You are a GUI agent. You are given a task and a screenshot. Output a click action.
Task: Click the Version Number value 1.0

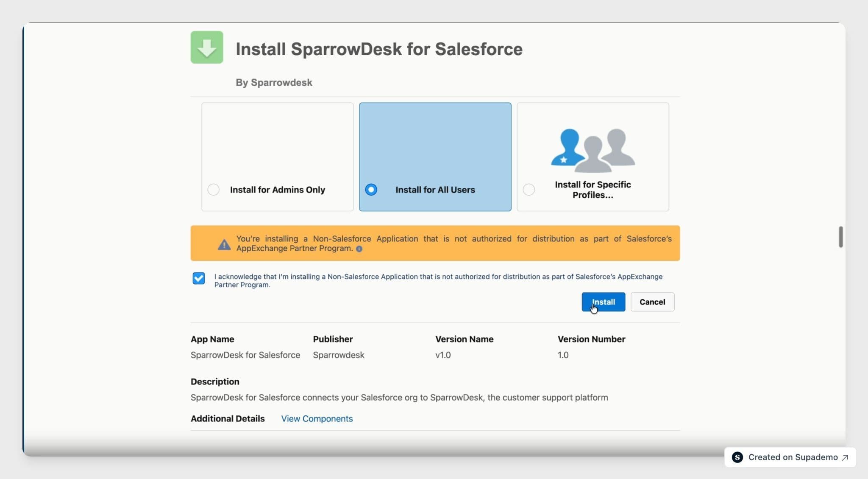pos(563,355)
